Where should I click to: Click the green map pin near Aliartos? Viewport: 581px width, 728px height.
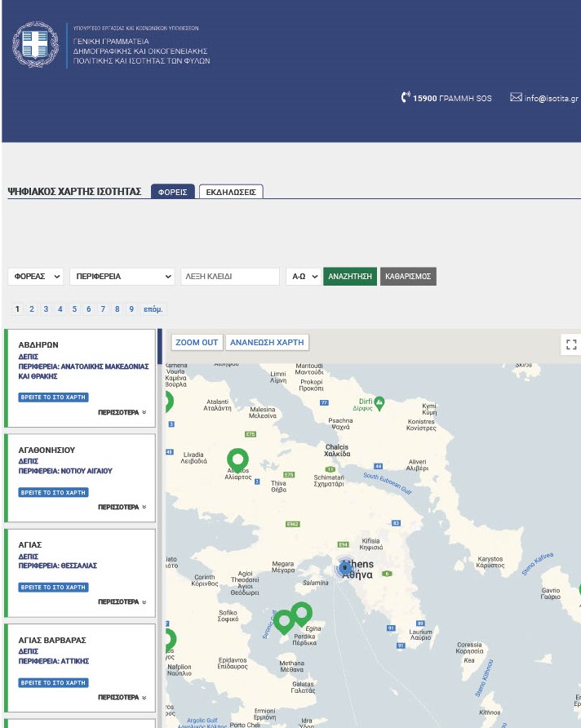[237, 459]
